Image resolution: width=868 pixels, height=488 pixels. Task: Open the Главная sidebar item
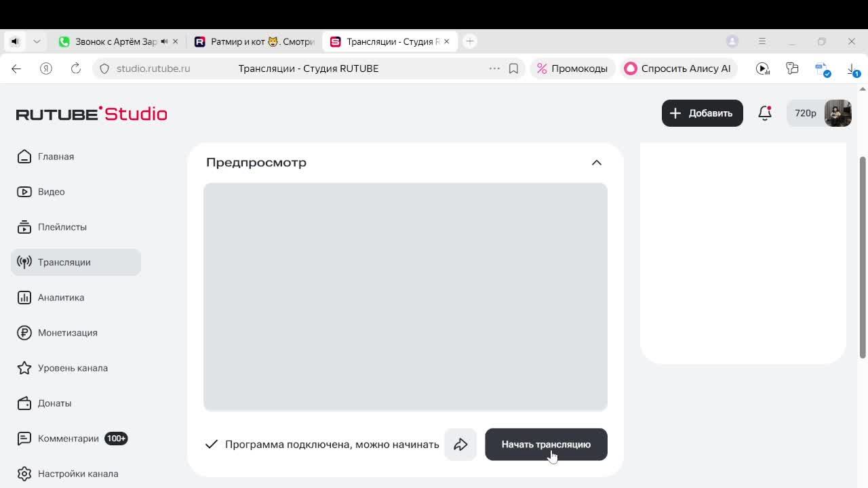coord(76,157)
